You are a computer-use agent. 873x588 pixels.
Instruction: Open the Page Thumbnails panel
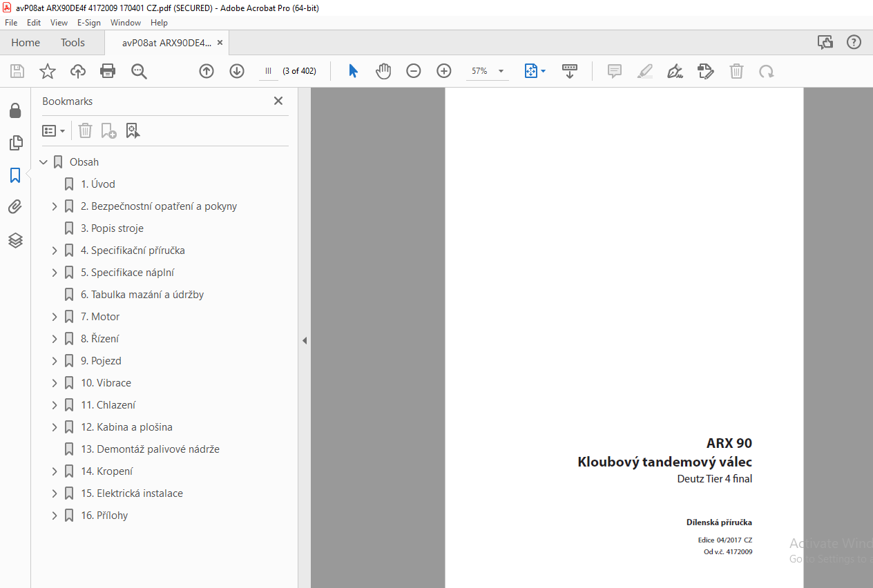pos(15,143)
